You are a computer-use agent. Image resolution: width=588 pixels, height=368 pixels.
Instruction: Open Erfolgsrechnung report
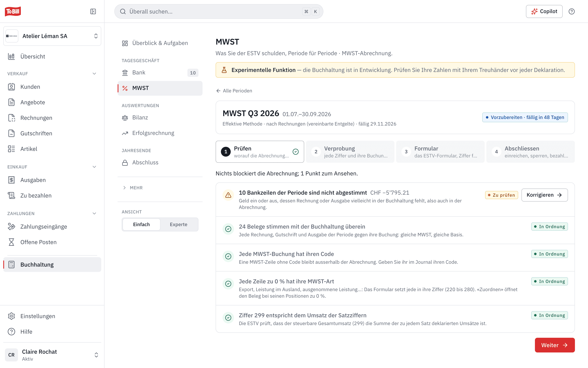point(160,133)
